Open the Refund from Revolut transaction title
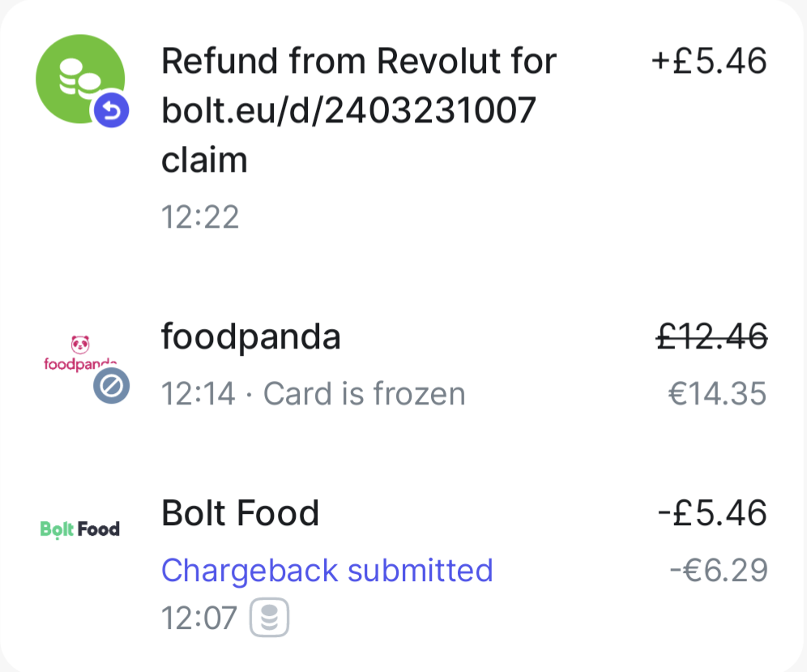Viewport: 807px width, 672px height. click(359, 62)
